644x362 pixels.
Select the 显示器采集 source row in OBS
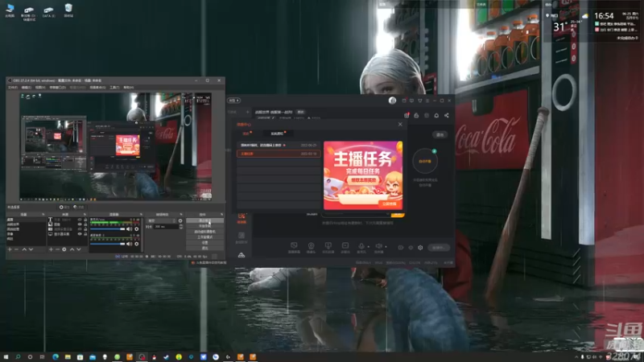[x=68, y=234]
